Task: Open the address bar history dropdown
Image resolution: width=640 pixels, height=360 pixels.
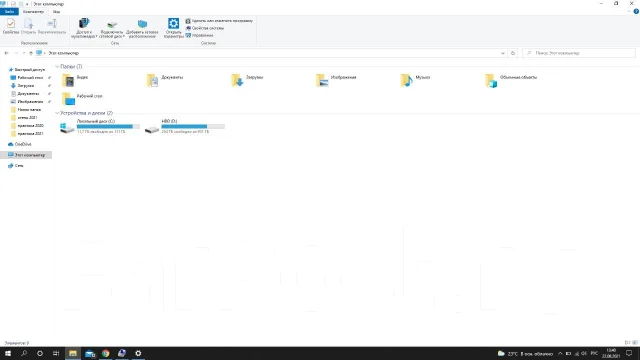Action: coord(502,53)
